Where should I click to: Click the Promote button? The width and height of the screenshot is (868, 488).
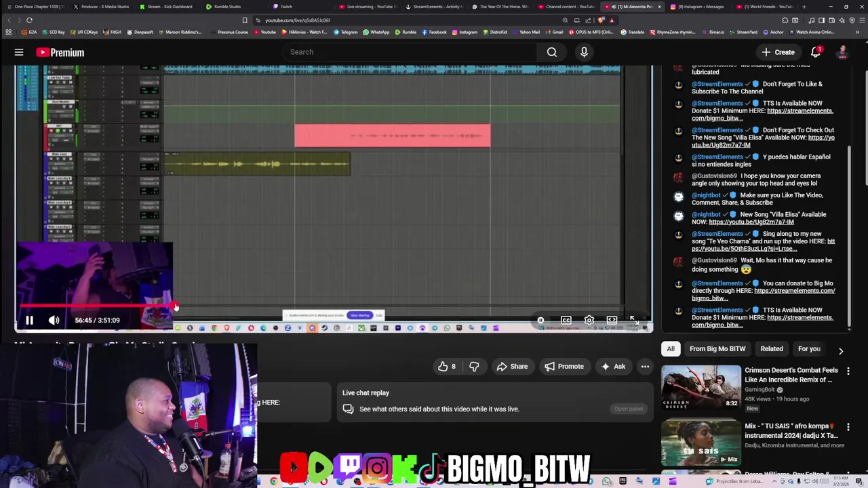point(564,367)
